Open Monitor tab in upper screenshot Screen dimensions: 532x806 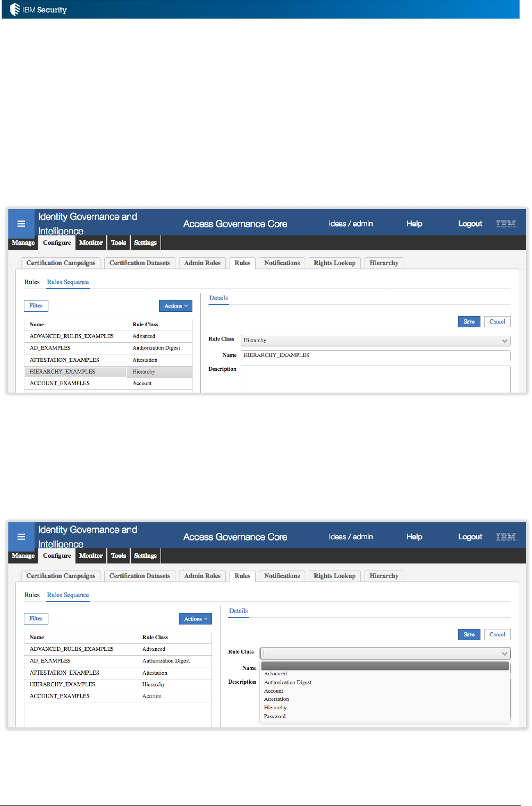(x=91, y=243)
